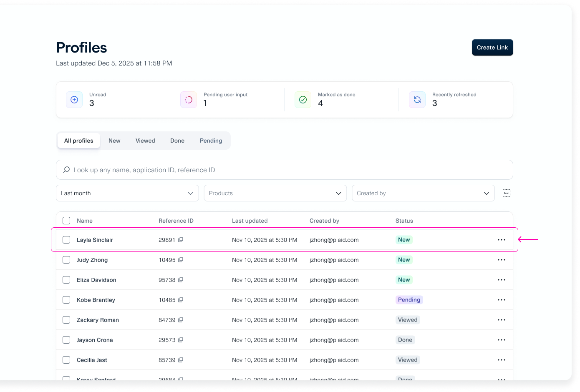Screen dimensions: 580x392
Task: Click the search magnifier icon
Action: [x=66, y=170]
